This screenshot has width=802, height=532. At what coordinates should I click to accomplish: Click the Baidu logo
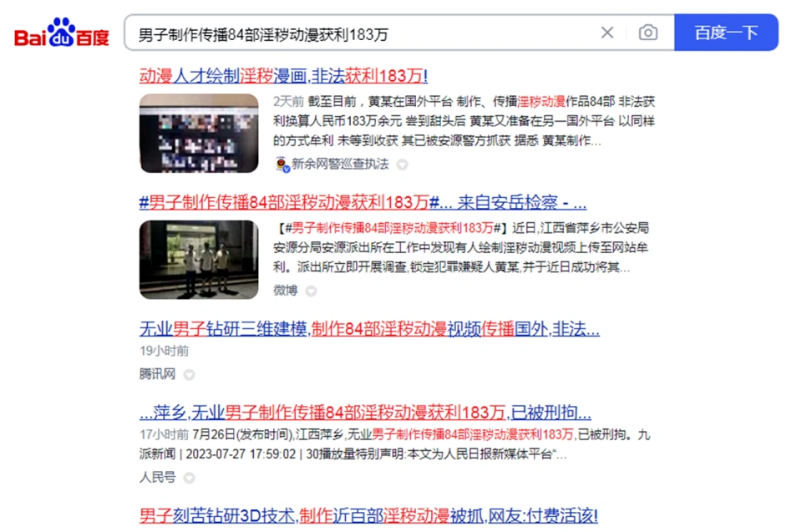(x=61, y=33)
